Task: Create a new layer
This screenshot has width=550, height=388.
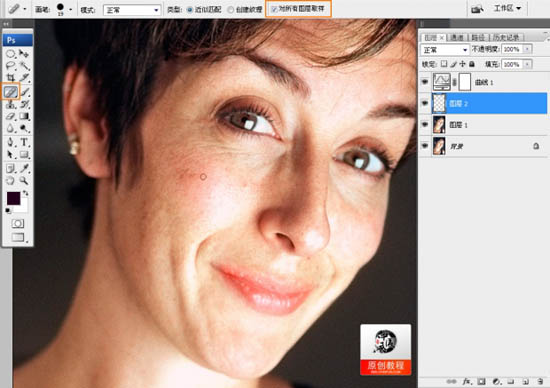Action: point(525,381)
